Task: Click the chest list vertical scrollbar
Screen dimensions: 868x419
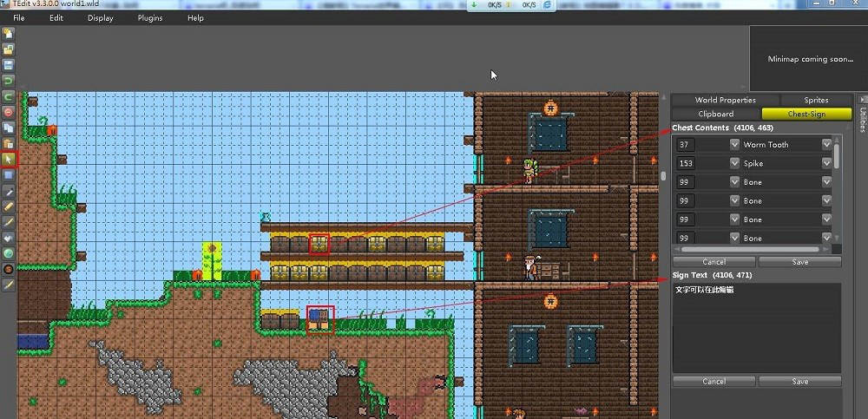Action: [837, 156]
